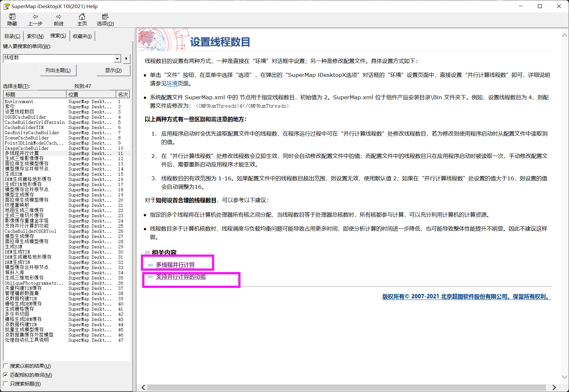
Task: Switch to the 目录 tab
Action: tap(12, 36)
